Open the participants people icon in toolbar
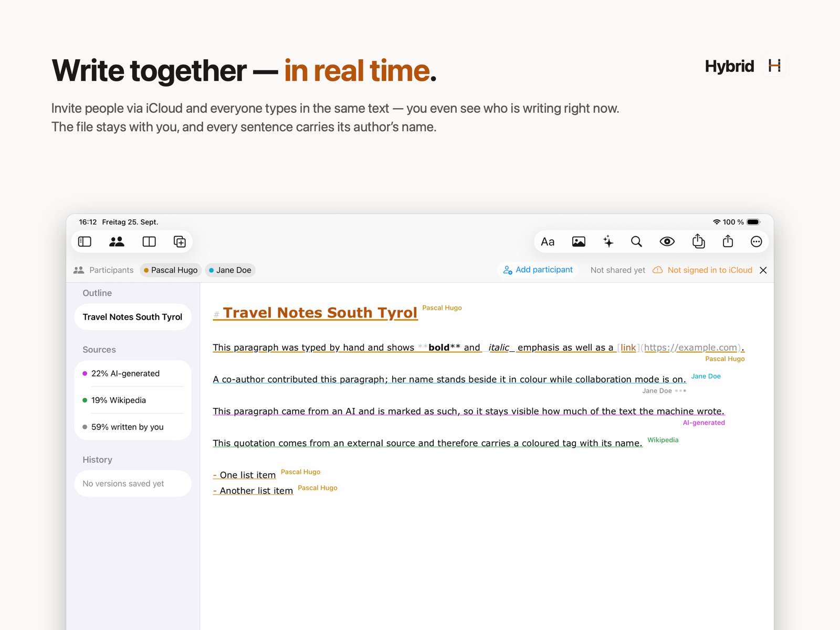The image size is (840, 630). pos(117,241)
